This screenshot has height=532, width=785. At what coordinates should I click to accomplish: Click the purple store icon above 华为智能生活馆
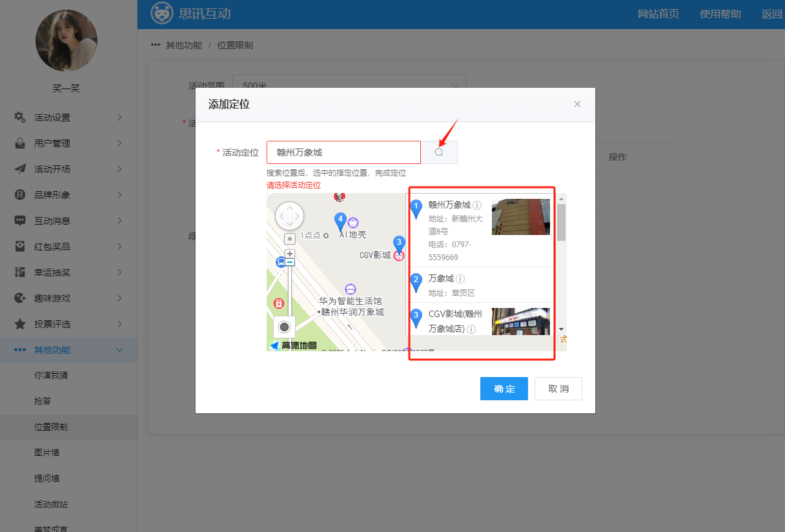tap(351, 289)
